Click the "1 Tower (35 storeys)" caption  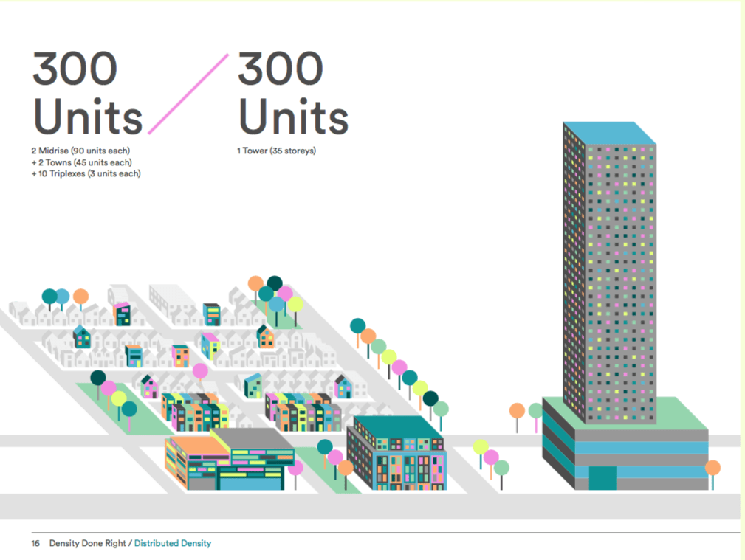(276, 151)
